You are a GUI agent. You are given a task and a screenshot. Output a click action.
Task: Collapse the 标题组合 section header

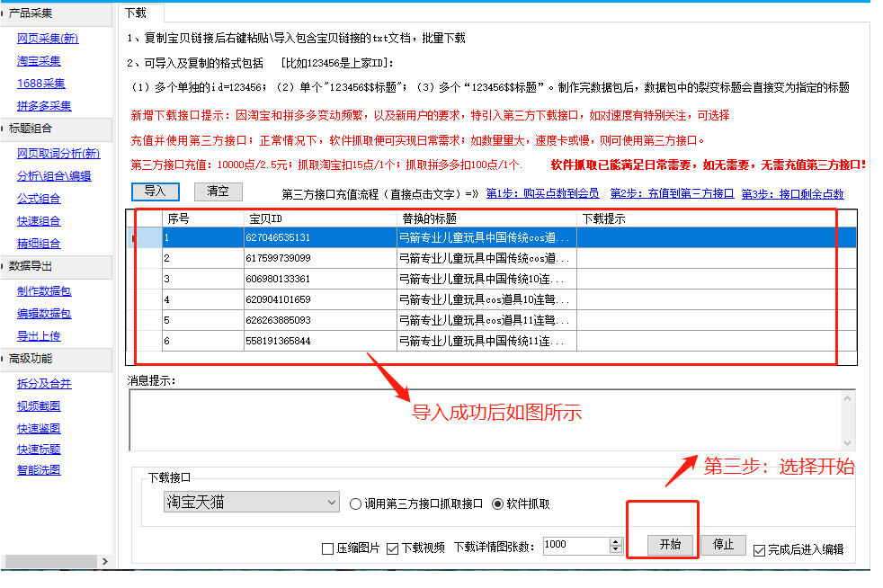pos(57,129)
